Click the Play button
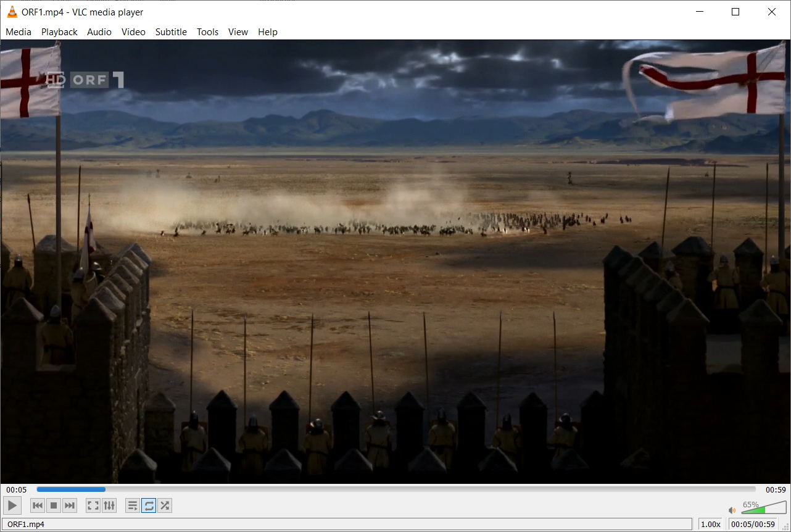Screen dimensions: 791x532 tap(12, 505)
